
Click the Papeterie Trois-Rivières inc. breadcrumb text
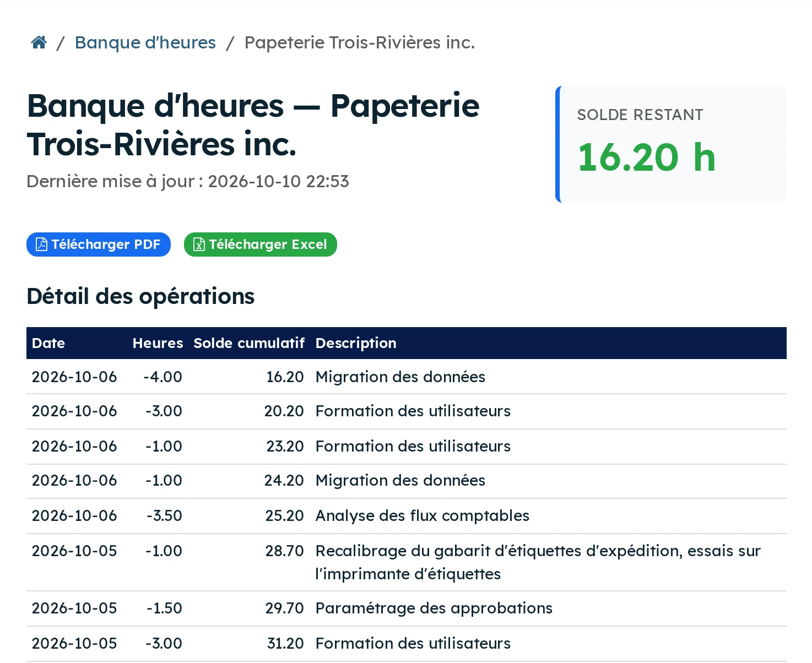click(360, 42)
